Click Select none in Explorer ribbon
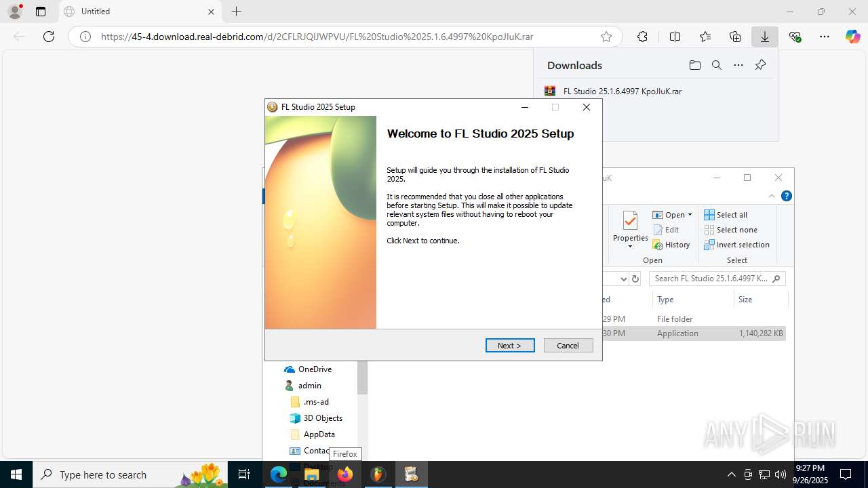868x488 pixels. point(730,230)
